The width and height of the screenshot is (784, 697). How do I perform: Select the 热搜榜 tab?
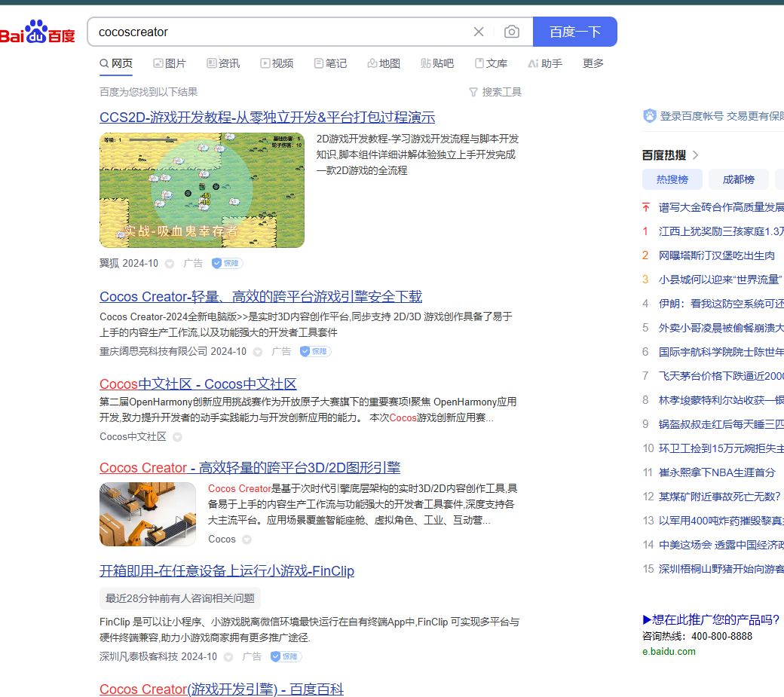tap(672, 179)
